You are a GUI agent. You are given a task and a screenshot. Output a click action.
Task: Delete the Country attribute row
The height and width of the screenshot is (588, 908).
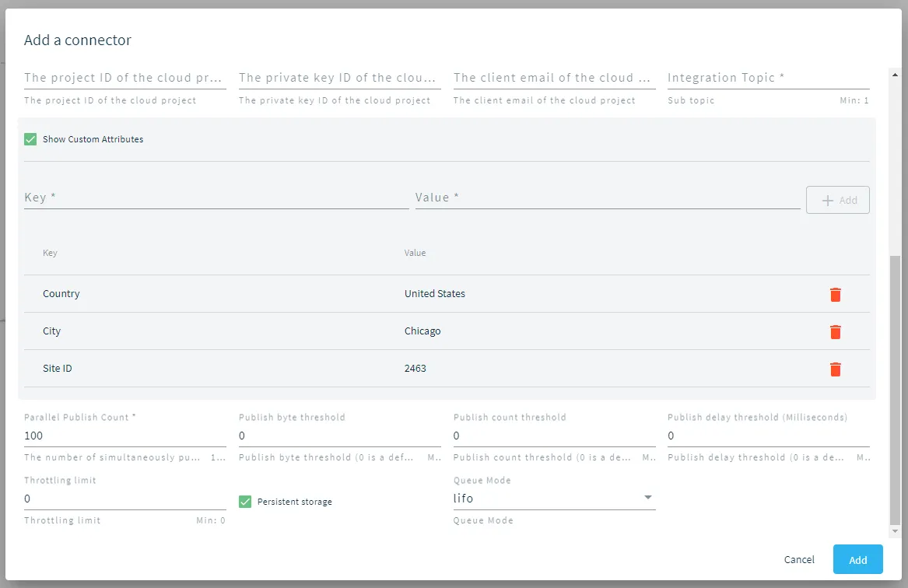tap(835, 295)
